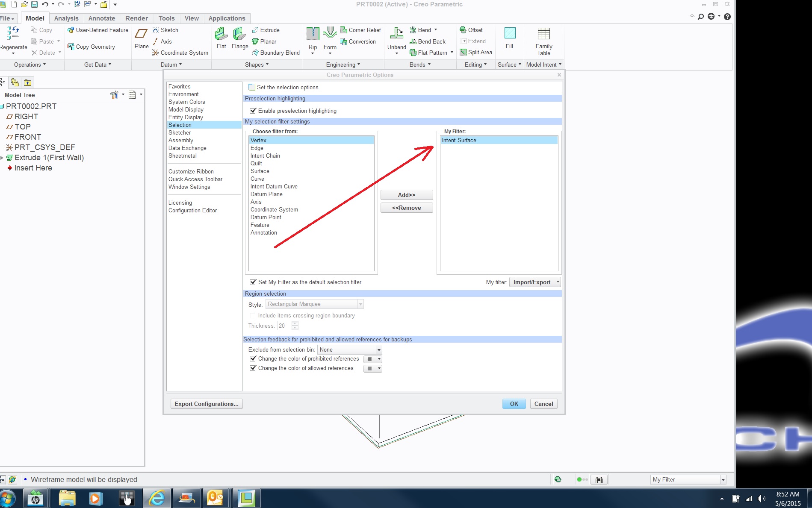Open the Sketcher options category
Screen dimensions: 812x508
(204, 132)
